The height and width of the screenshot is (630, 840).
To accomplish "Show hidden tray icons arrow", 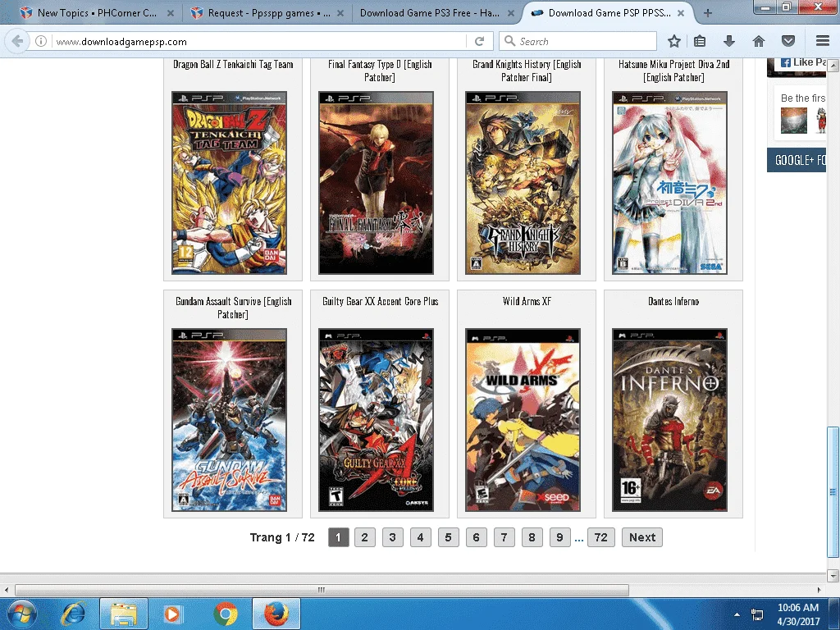I will [x=737, y=615].
